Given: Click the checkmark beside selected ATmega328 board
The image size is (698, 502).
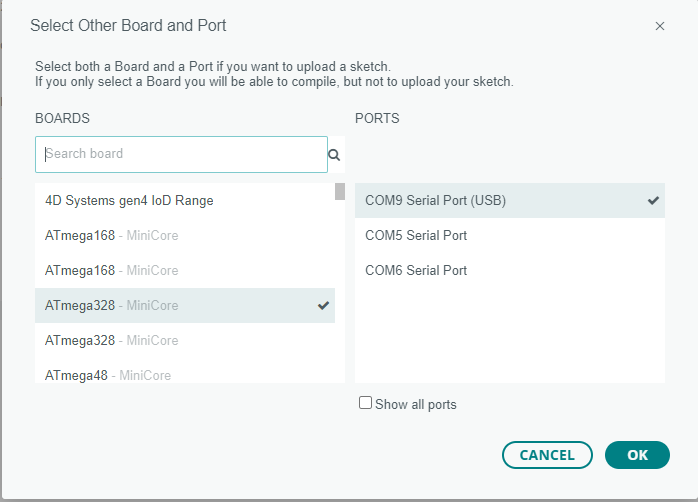Looking at the screenshot, I should (323, 305).
